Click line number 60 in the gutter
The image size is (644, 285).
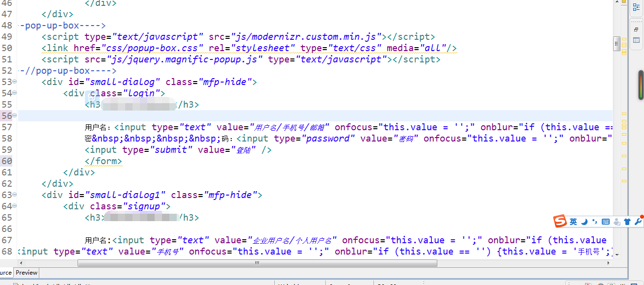coord(6,161)
